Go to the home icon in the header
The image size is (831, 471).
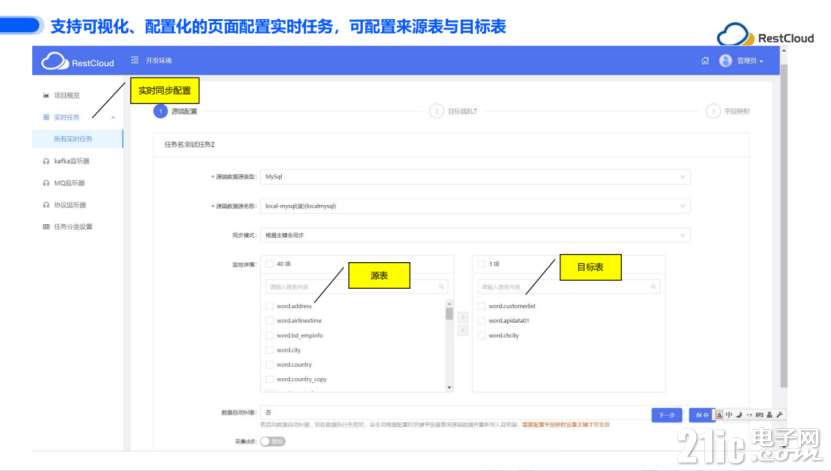coord(705,60)
